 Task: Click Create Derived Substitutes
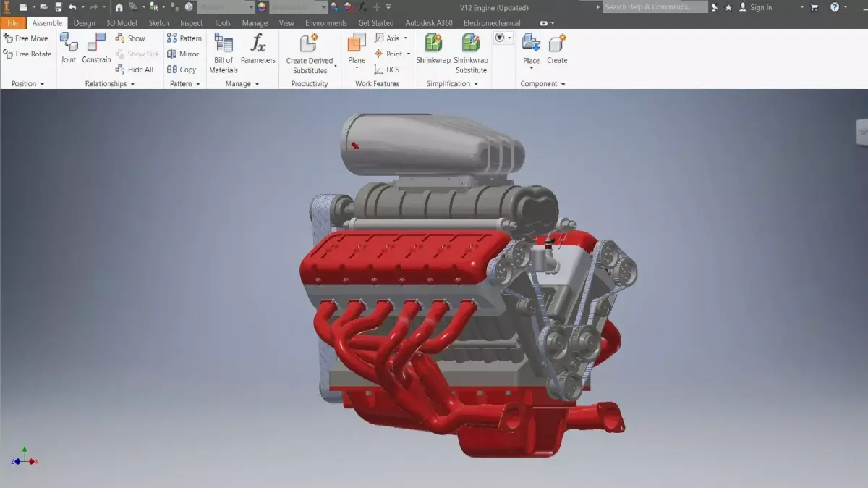tap(310, 54)
